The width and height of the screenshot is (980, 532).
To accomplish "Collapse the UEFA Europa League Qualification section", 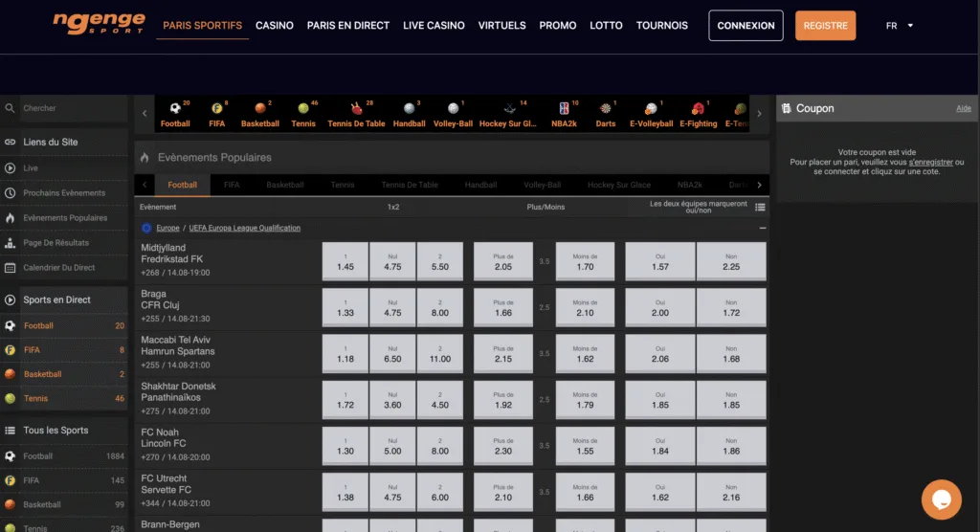I will pos(763,228).
